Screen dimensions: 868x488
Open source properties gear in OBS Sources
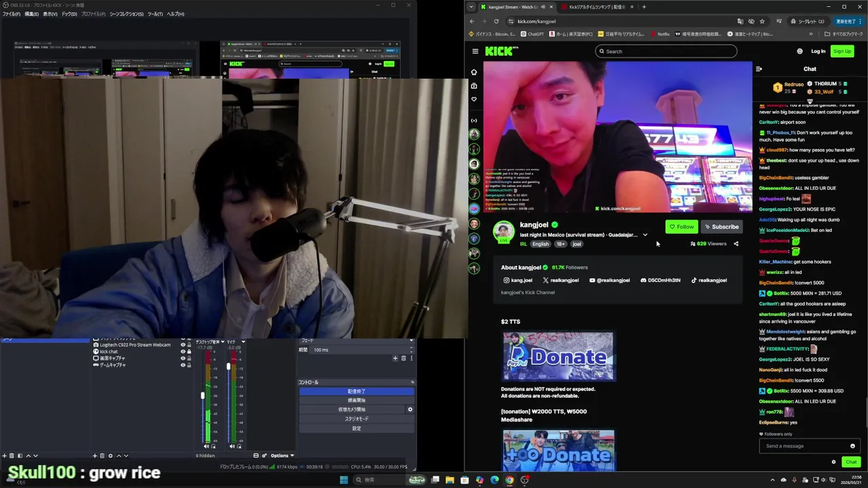tap(111, 455)
